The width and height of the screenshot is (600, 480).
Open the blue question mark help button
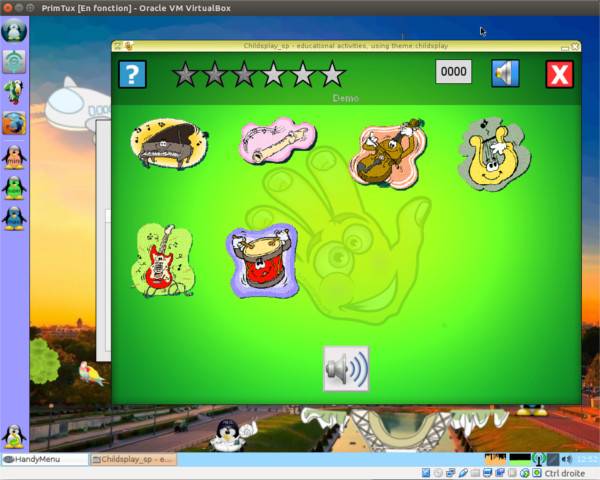tap(132, 74)
